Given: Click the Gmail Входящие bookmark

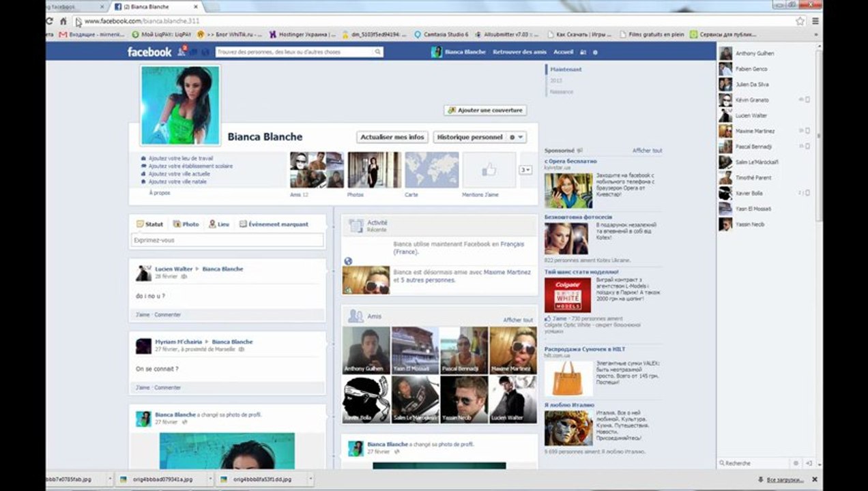Looking at the screenshot, I should click(92, 34).
